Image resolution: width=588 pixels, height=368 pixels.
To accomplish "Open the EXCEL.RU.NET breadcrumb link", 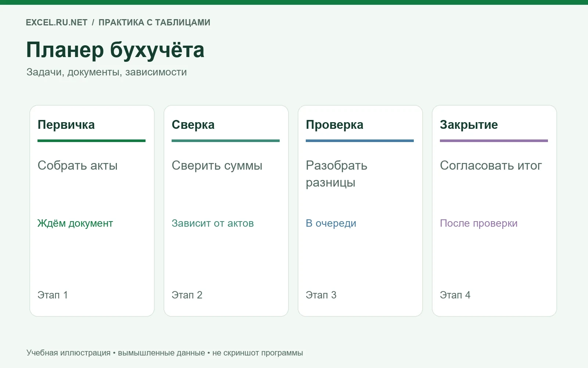I will point(57,22).
